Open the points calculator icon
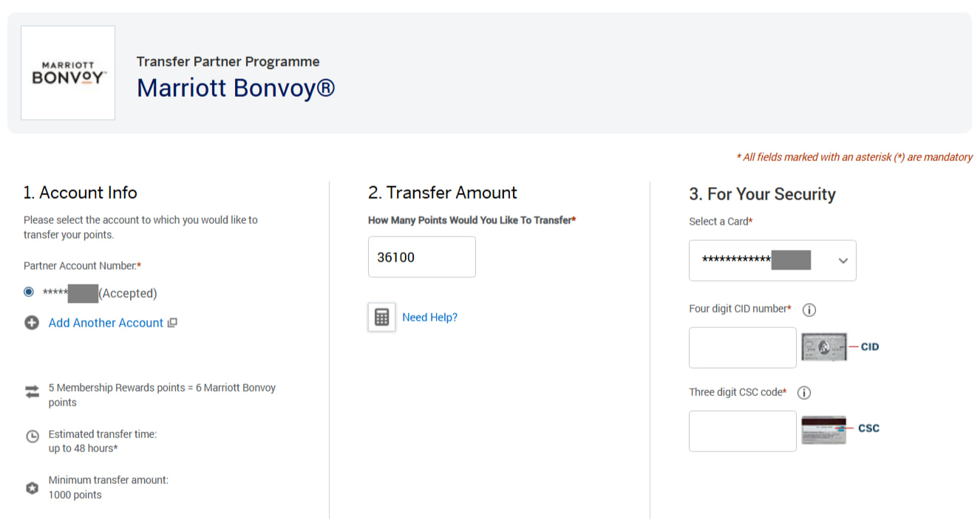The image size is (980, 529). 381,317
